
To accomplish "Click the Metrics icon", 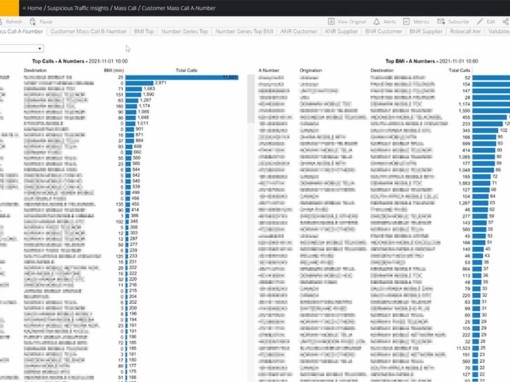I will 406,22.
